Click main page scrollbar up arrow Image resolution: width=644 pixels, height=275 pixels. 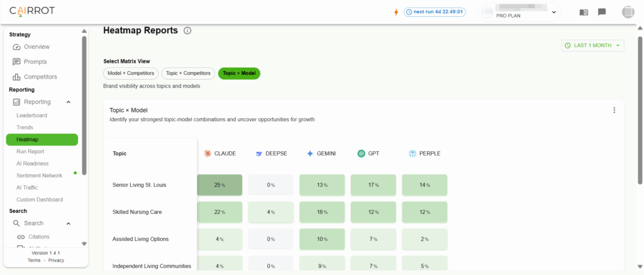(x=640, y=28)
